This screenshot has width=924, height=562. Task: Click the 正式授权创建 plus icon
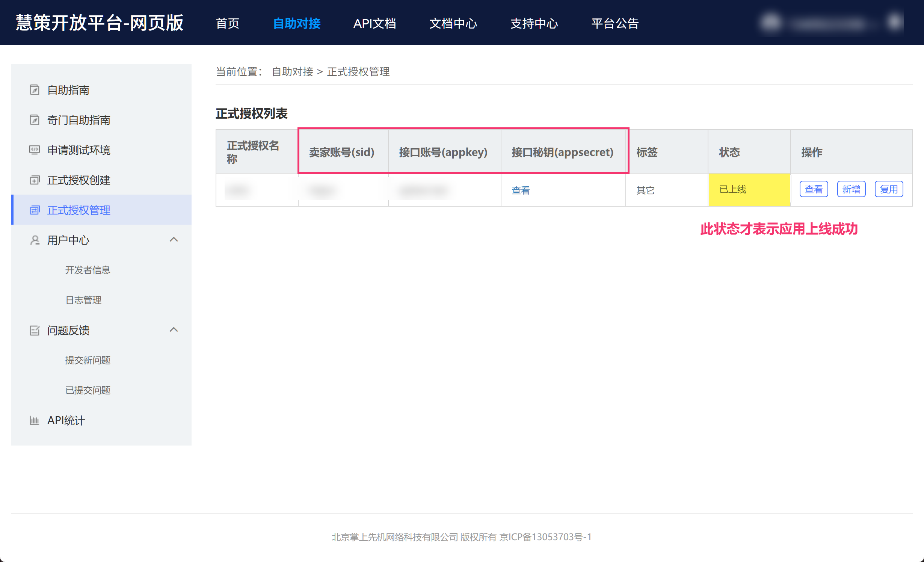[35, 180]
